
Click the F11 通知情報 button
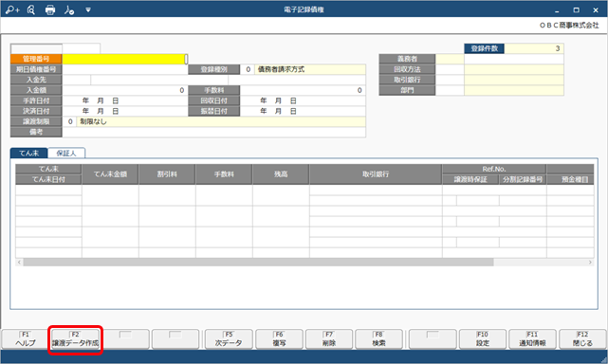(x=532, y=339)
